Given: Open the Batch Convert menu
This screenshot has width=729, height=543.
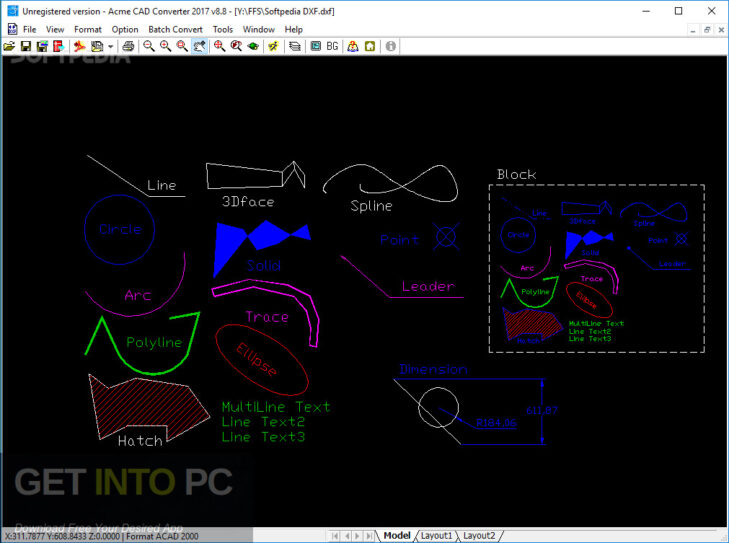Looking at the screenshot, I should point(175,29).
